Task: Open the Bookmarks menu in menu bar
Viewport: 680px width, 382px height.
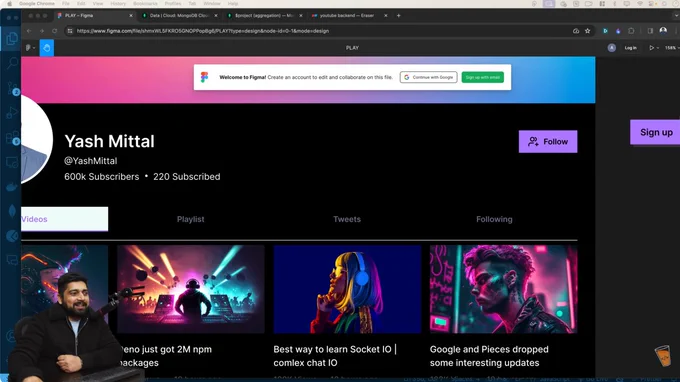Action: (145, 3)
